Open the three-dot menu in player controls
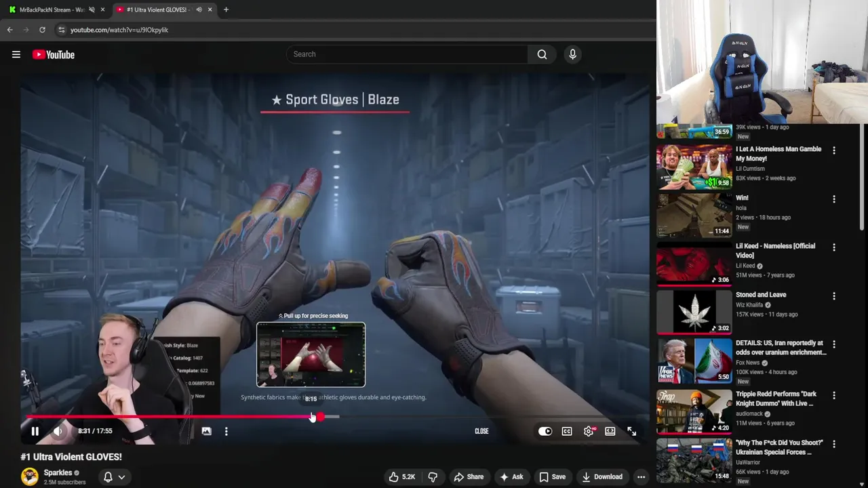868x488 pixels. (226, 431)
